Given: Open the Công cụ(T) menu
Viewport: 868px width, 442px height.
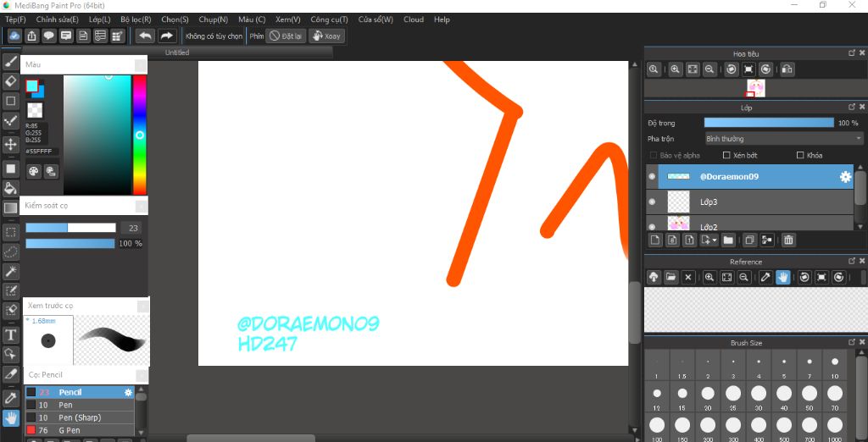Looking at the screenshot, I should [329, 19].
